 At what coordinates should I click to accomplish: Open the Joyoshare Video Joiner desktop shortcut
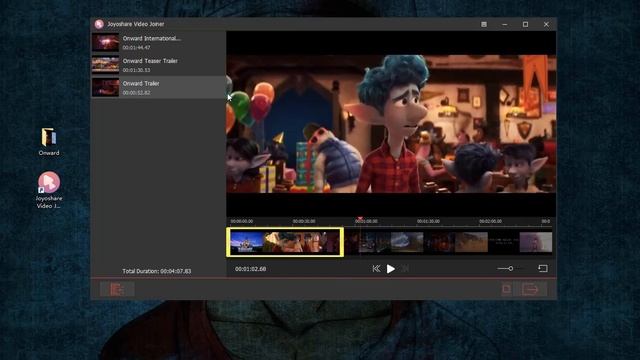point(49,190)
